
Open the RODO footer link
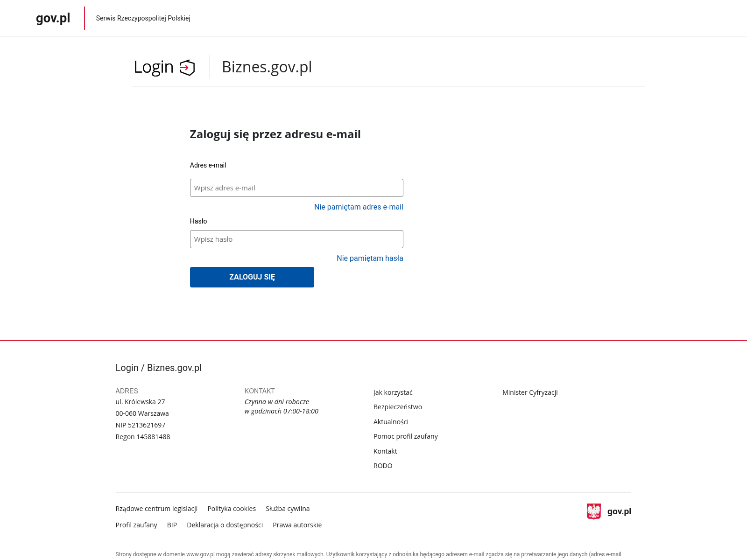[x=383, y=466]
